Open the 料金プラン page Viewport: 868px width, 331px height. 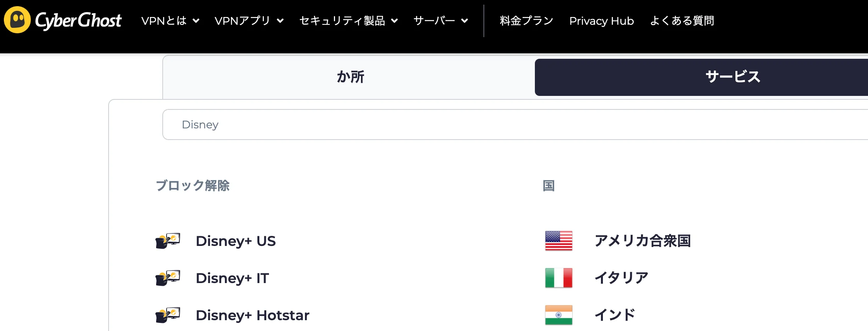tap(526, 20)
